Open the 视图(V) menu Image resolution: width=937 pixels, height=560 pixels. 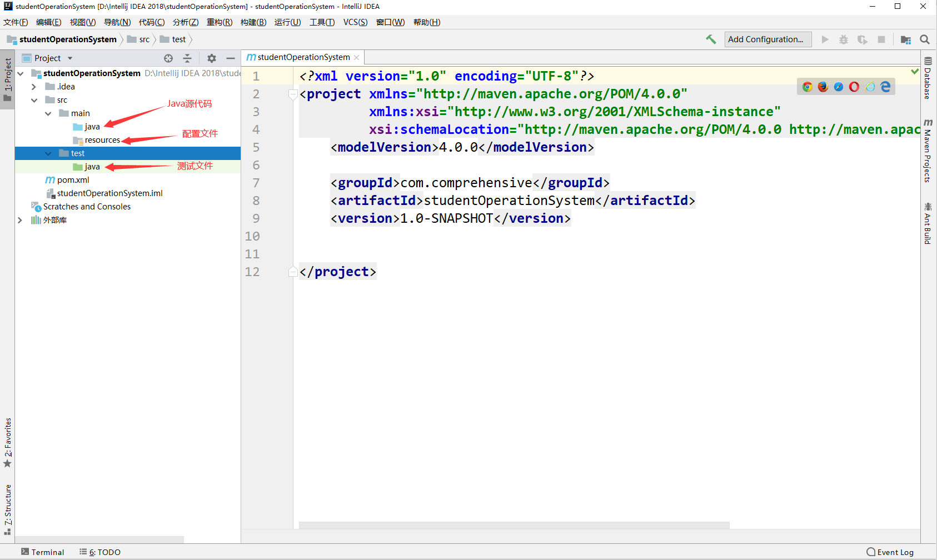(83, 22)
